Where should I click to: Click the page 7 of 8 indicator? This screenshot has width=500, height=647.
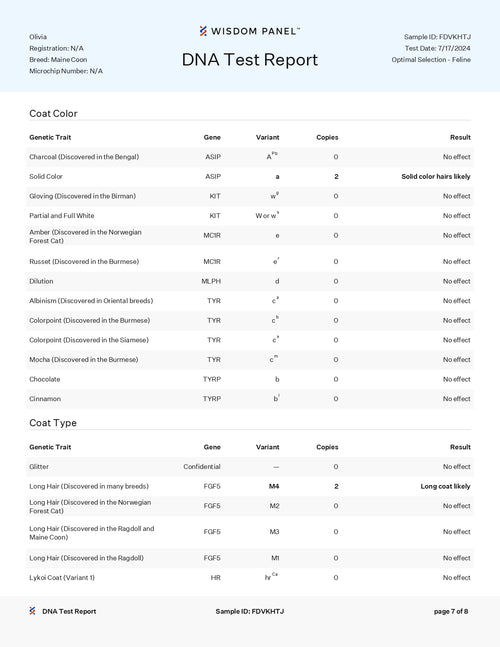(x=451, y=612)
